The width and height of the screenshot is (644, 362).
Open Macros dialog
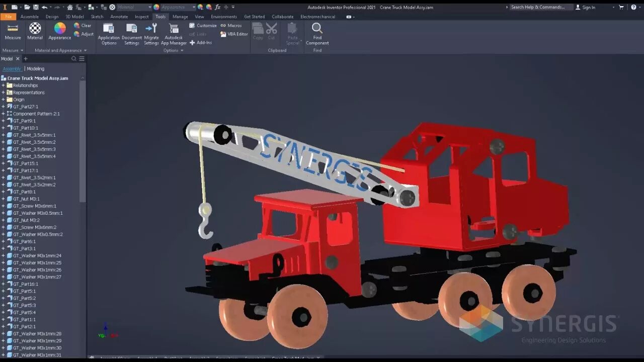click(231, 26)
